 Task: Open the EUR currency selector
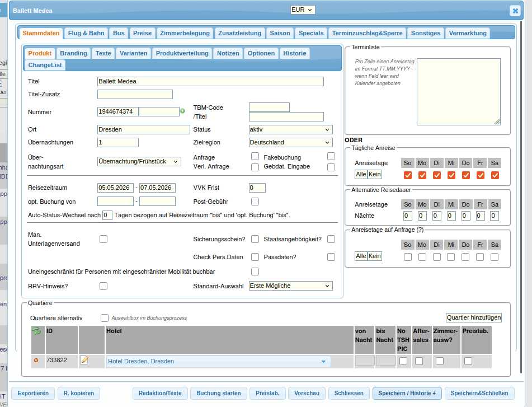click(302, 10)
